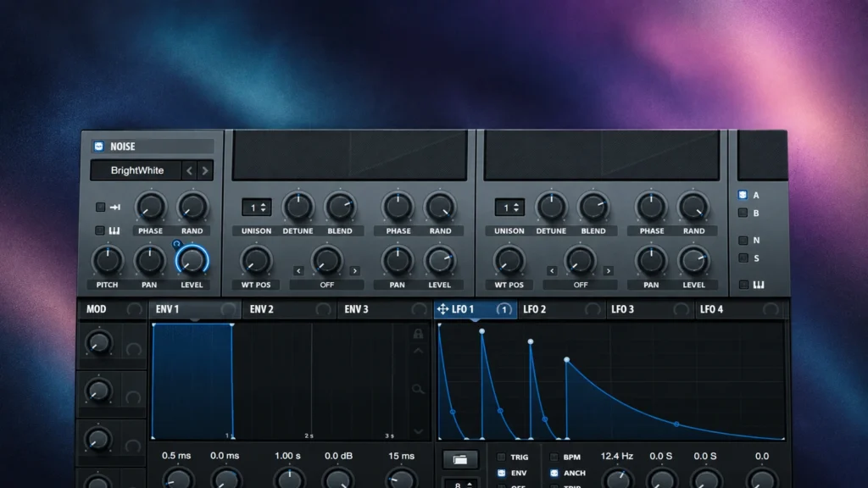Open second oscillator OFF warp menu
This screenshot has width=868, height=488.
point(580,285)
